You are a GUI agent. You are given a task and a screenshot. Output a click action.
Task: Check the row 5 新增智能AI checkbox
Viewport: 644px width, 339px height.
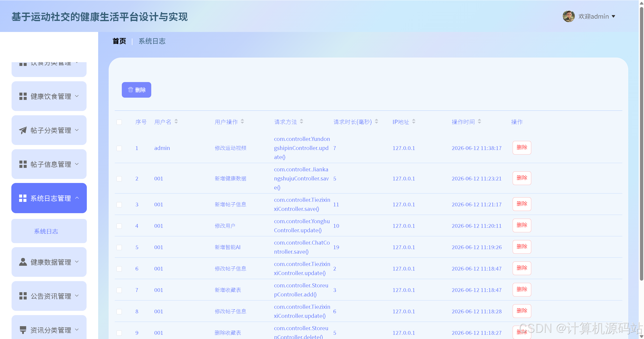(x=119, y=247)
